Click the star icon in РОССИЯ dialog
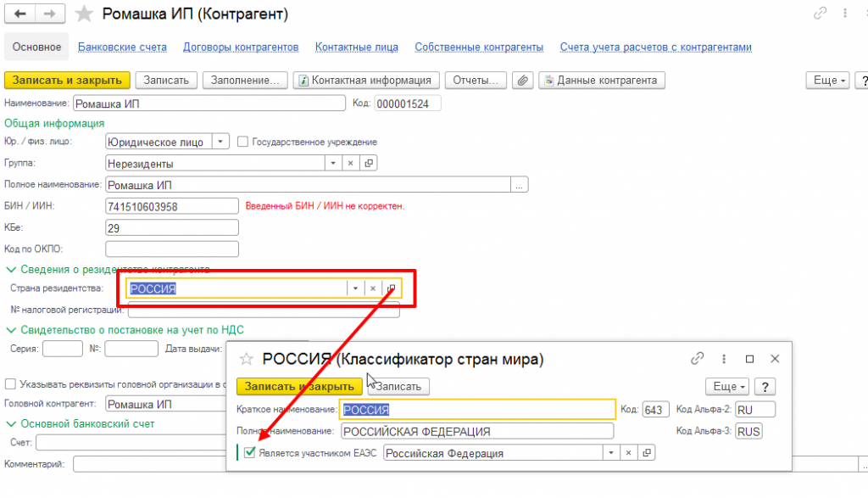Image resolution: width=868 pixels, height=498 pixels. click(x=248, y=359)
